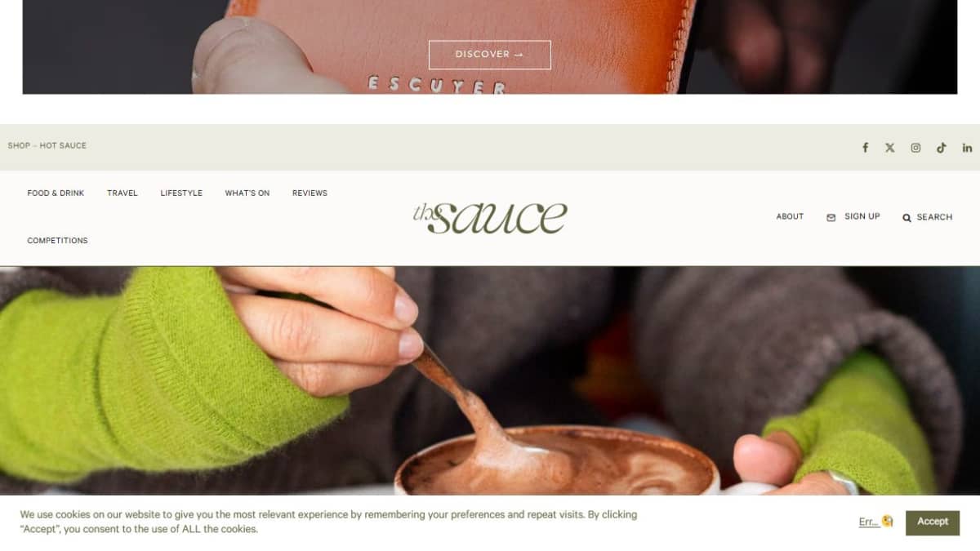The width and height of the screenshot is (980, 551).
Task: Open the Travel menu item
Action: tap(122, 193)
